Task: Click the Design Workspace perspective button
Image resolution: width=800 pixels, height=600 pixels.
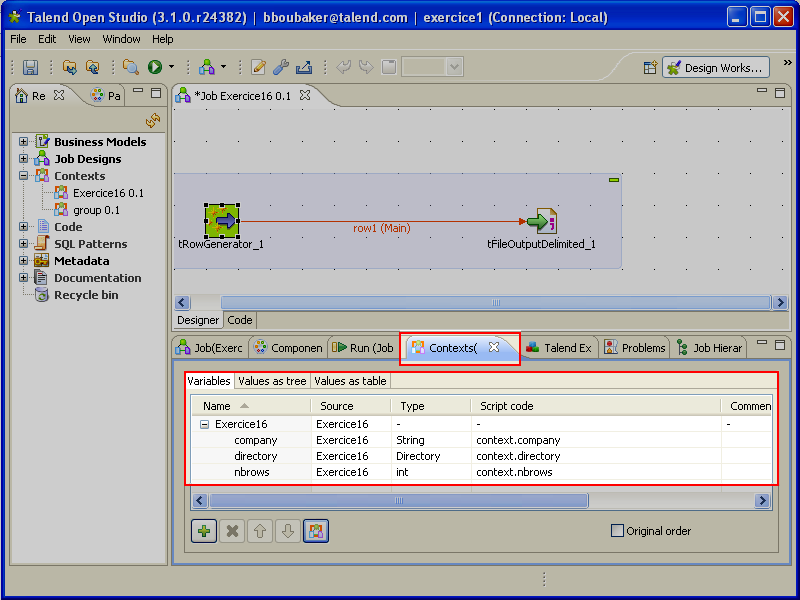Action: [715, 67]
